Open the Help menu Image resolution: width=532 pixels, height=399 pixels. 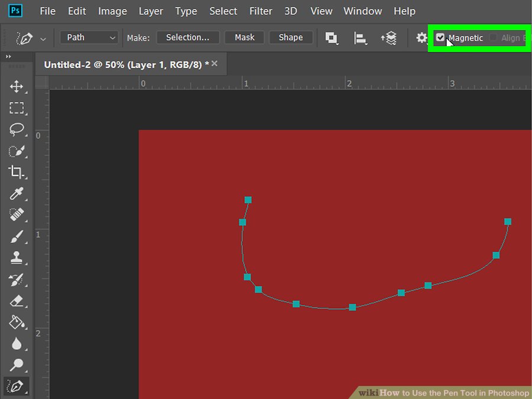[405, 11]
